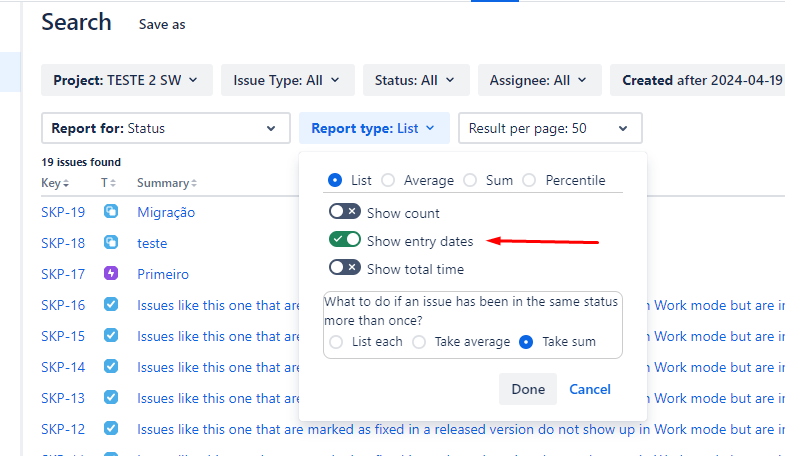Image resolution: width=785 pixels, height=456 pixels.
Task: Expand the Report for: Status dropdown
Action: pyautogui.click(x=166, y=128)
